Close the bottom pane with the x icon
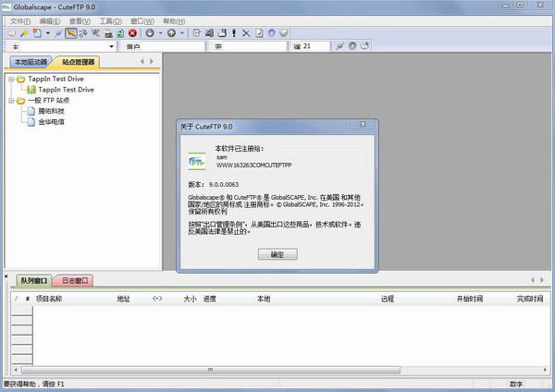This screenshot has width=555, height=392. point(6,276)
